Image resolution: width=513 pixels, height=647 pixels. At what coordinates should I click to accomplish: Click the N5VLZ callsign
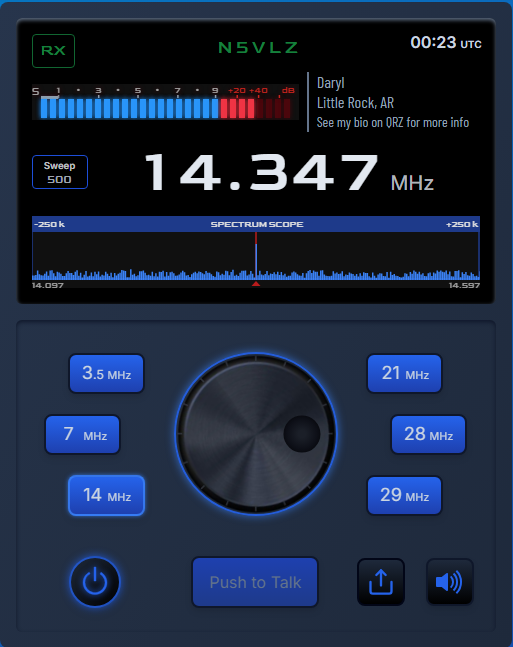[x=258, y=47]
